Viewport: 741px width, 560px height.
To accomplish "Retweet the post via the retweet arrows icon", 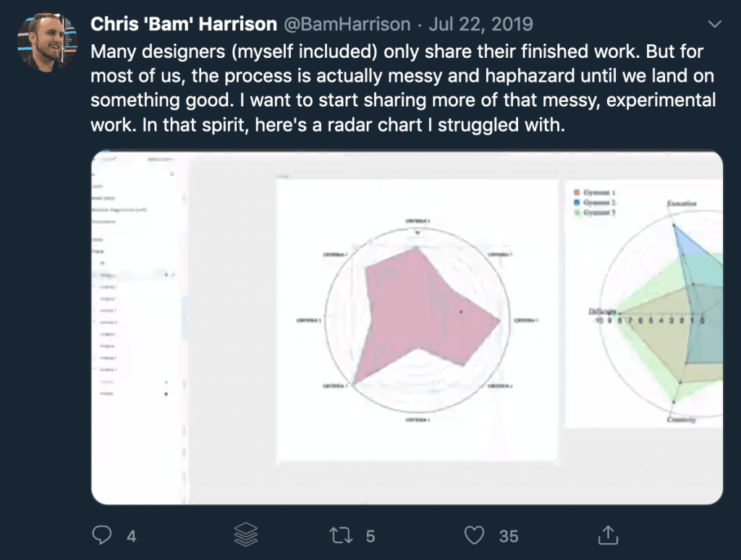I will [x=344, y=535].
